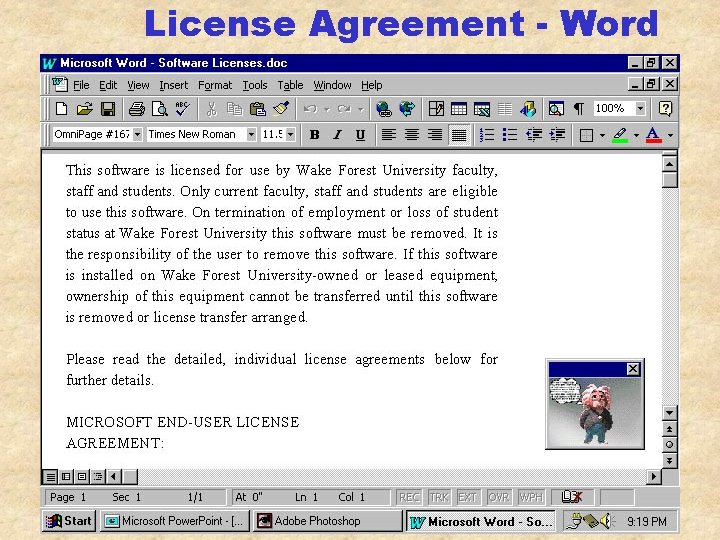
Task: Toggle bold formatting
Action: [x=315, y=135]
